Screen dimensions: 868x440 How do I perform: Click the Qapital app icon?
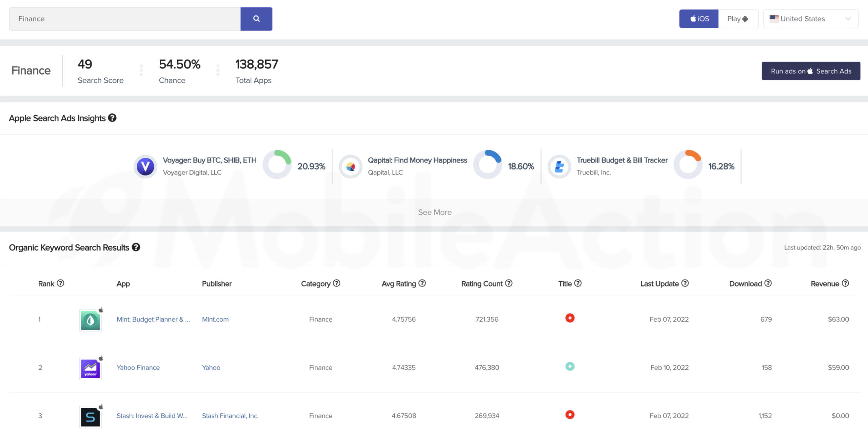coord(351,166)
